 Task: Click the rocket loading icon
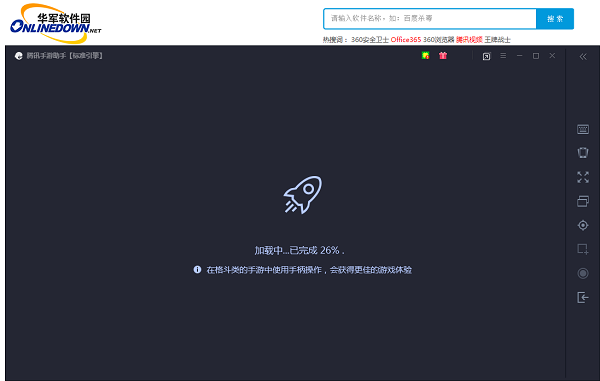click(x=303, y=195)
